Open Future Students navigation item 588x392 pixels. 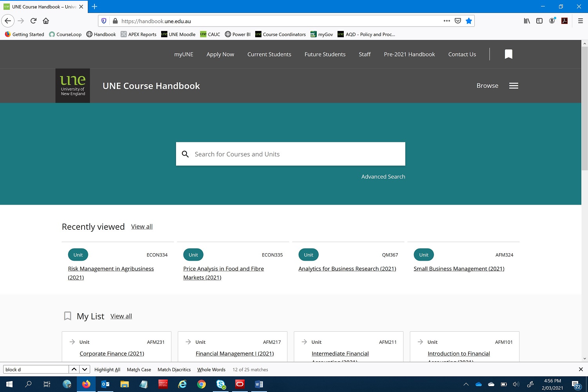325,54
